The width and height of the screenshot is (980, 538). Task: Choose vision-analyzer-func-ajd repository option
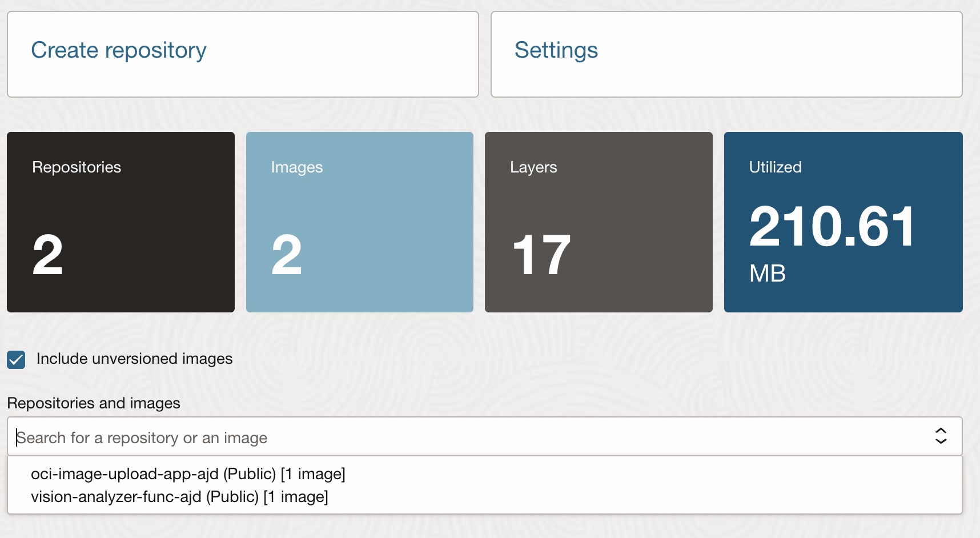pyautogui.click(x=116, y=497)
